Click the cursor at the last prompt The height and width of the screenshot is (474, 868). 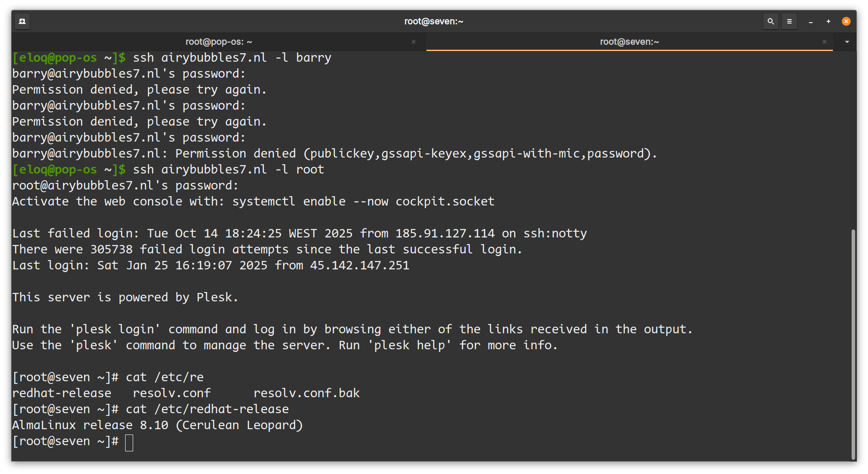click(x=129, y=442)
